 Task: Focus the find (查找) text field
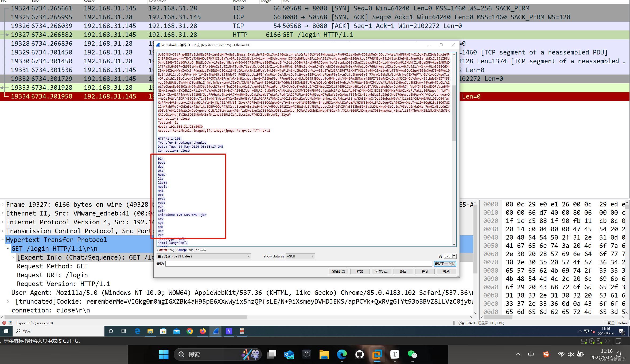pyautogui.click(x=298, y=264)
